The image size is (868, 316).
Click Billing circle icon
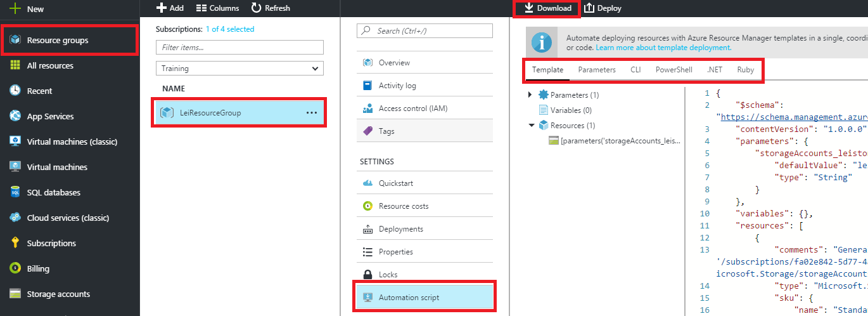coord(15,268)
